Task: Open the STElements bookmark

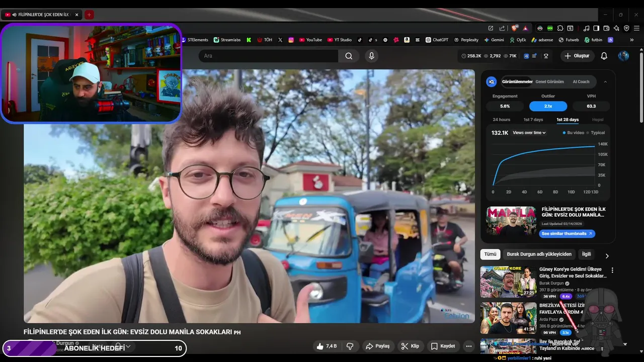Action: click(x=194, y=40)
